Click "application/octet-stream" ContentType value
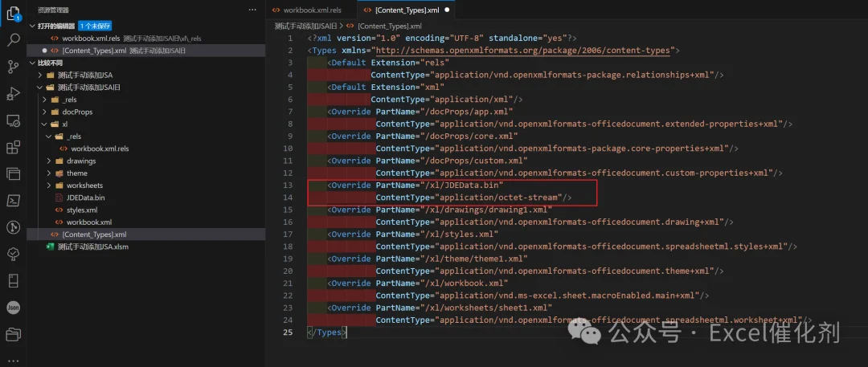 tap(499, 197)
